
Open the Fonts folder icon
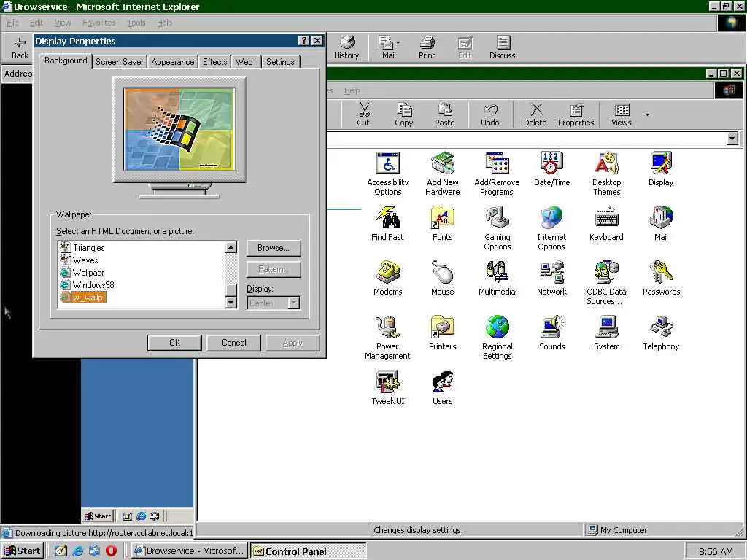pyautogui.click(x=443, y=223)
